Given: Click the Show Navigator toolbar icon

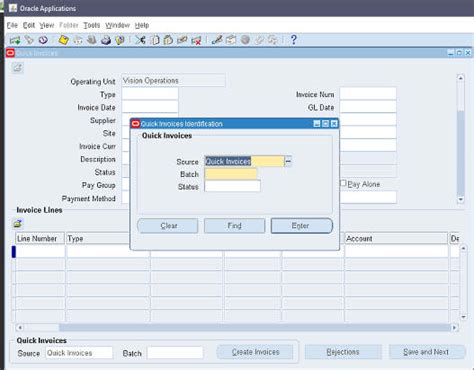Looking at the screenshot, I should [43, 40].
